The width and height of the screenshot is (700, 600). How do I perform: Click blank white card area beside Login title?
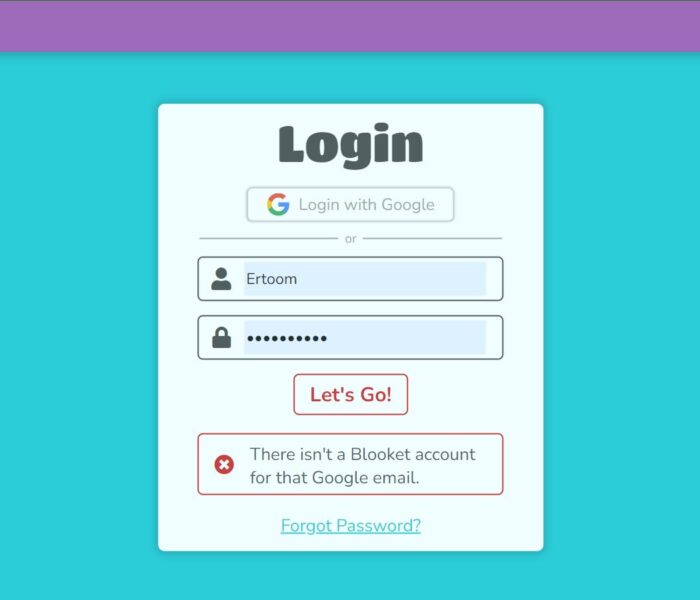click(482, 145)
